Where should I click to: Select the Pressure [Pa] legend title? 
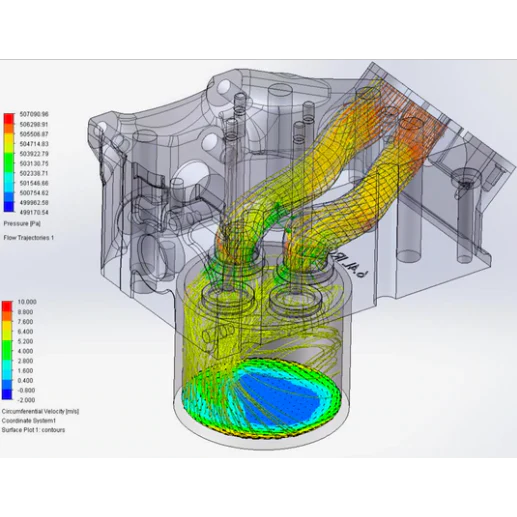tap(22, 223)
